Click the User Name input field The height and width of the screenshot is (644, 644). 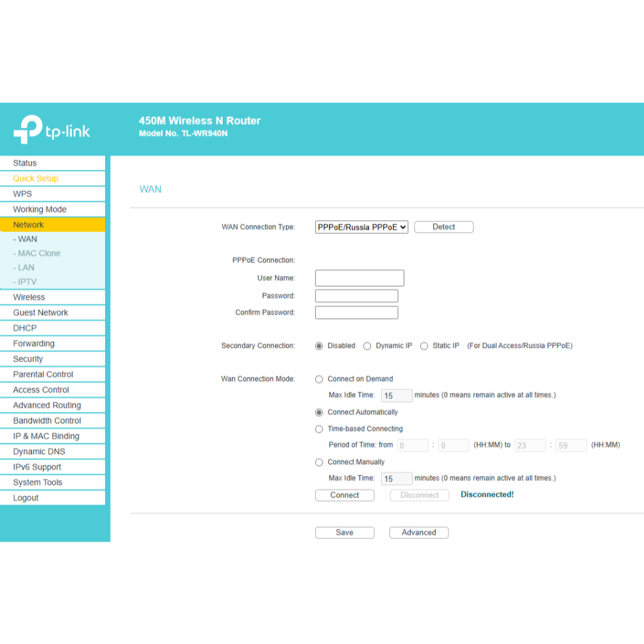click(x=359, y=278)
